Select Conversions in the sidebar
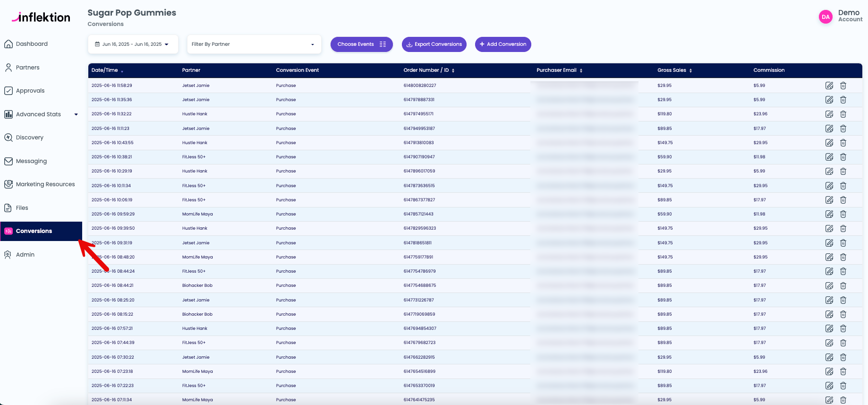 41,231
